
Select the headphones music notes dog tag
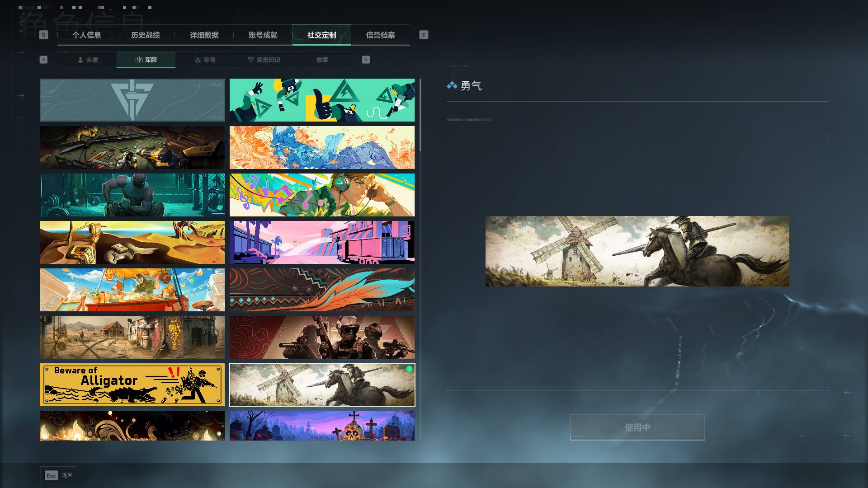[x=322, y=195]
